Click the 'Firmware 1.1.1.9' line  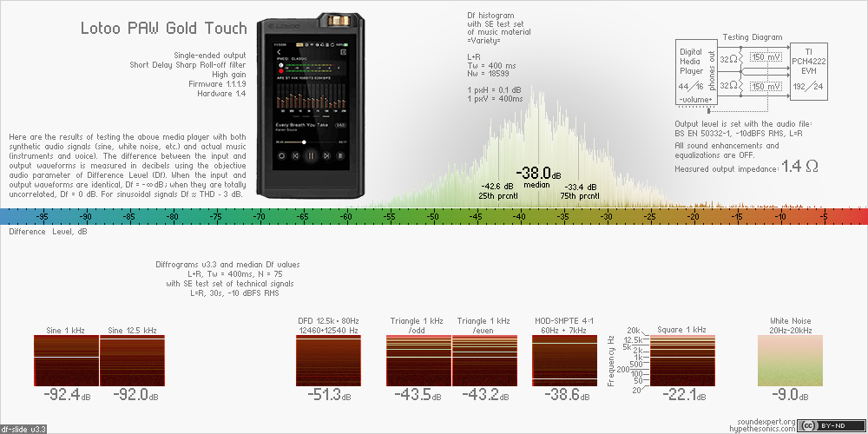(x=217, y=83)
